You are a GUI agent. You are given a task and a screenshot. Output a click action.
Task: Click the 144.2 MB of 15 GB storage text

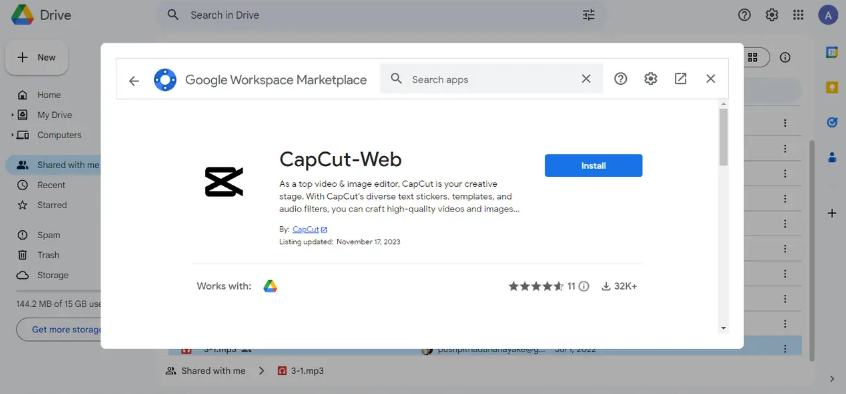coord(59,304)
